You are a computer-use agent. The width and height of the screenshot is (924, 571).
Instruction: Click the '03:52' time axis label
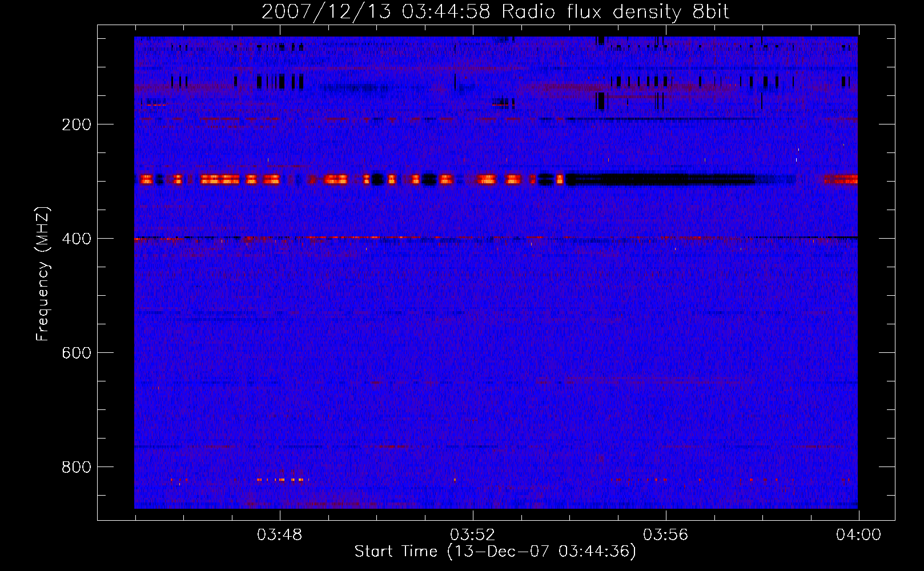pos(472,535)
